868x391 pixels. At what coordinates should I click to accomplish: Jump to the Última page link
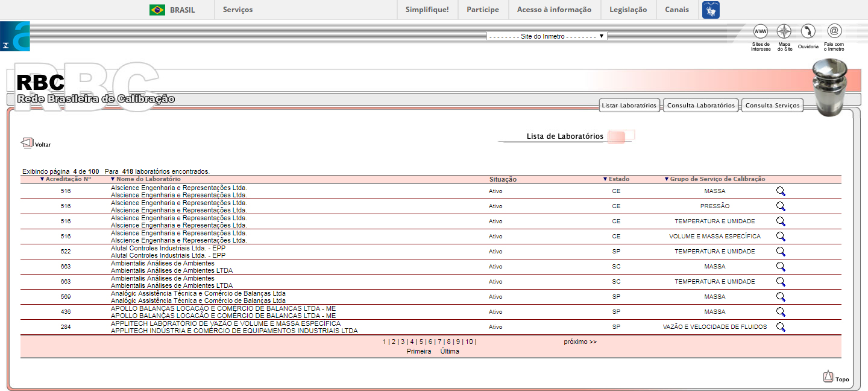(x=450, y=352)
